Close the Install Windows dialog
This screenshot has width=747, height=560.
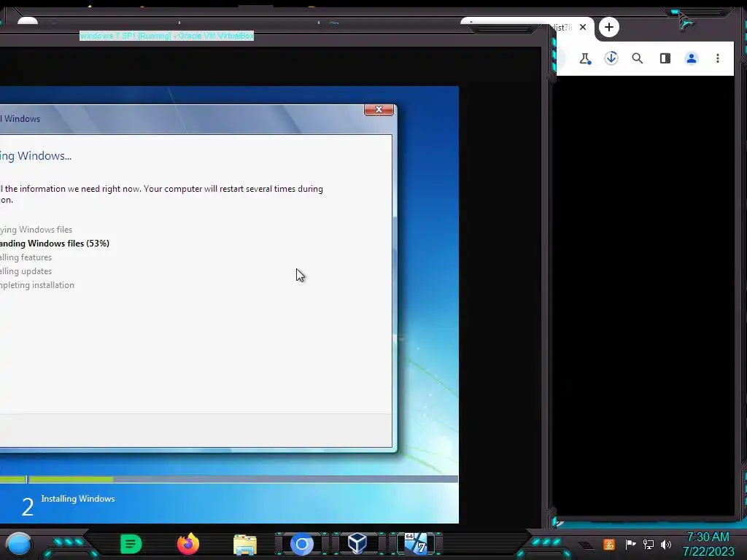(x=379, y=109)
